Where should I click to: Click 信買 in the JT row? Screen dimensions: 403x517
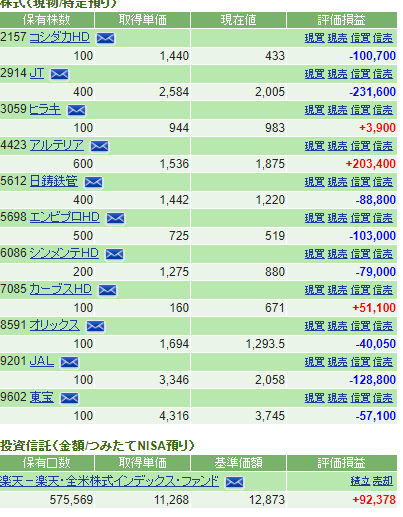point(360,74)
